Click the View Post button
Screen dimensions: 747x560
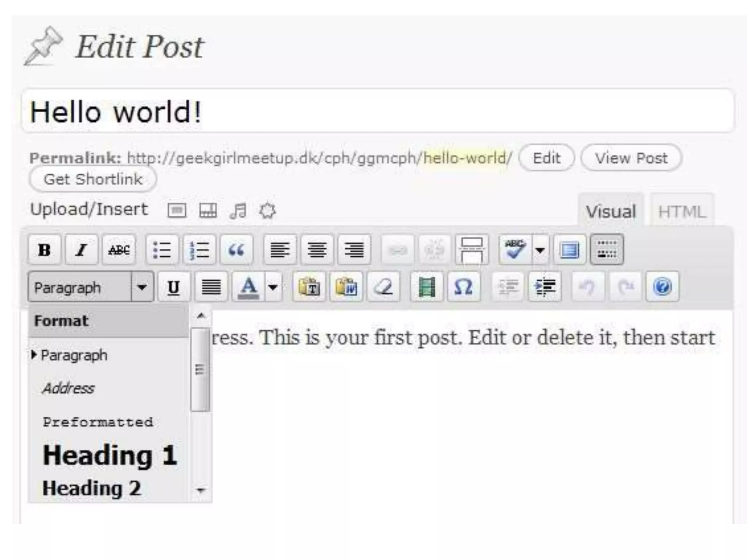[x=631, y=158]
